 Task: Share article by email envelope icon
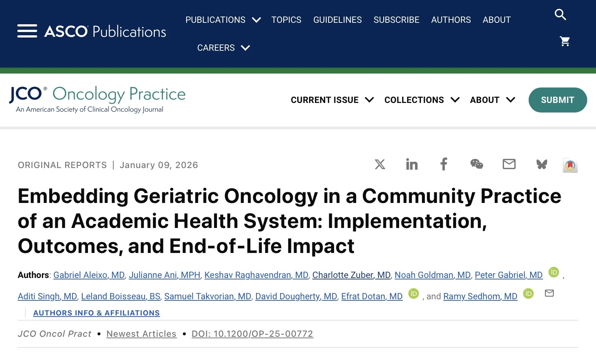pyautogui.click(x=509, y=164)
